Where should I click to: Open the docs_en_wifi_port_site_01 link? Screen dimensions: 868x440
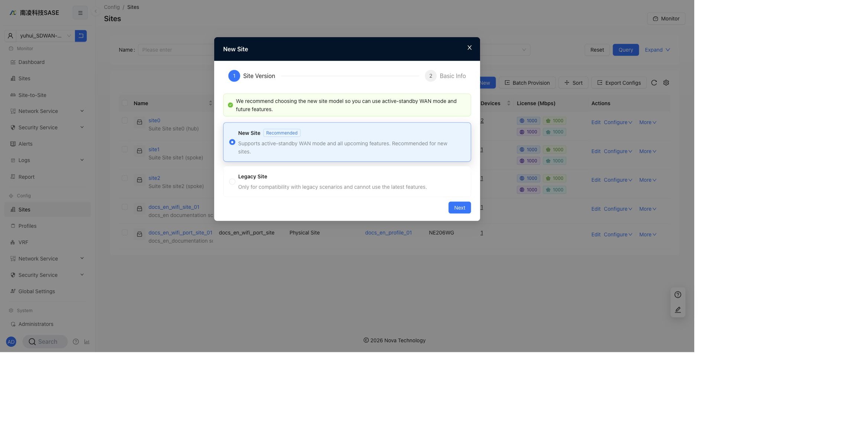tap(180, 233)
